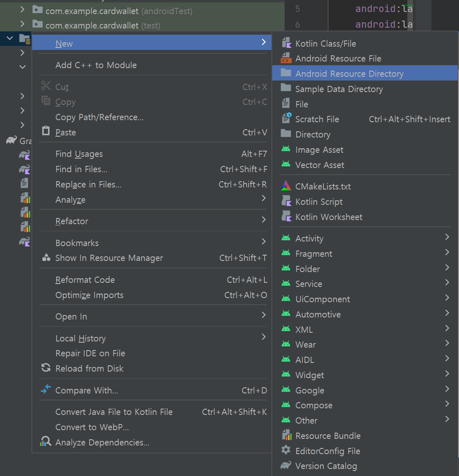Click the Cut scissors icon
The height and width of the screenshot is (476, 459).
(x=45, y=86)
